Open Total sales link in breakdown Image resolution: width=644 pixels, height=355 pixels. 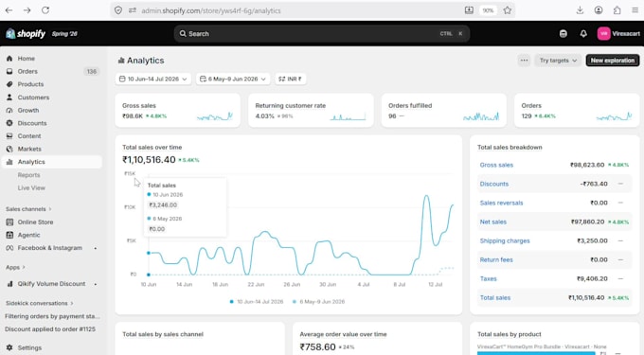[495, 298]
